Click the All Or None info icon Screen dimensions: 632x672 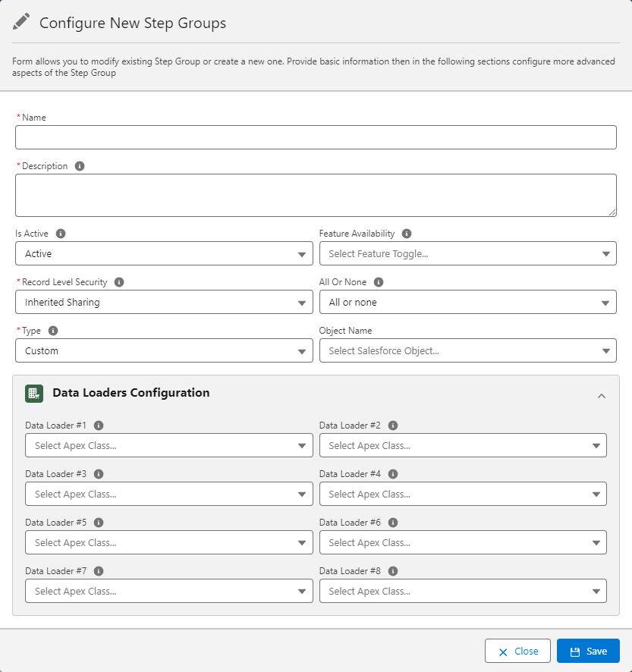[x=379, y=282]
